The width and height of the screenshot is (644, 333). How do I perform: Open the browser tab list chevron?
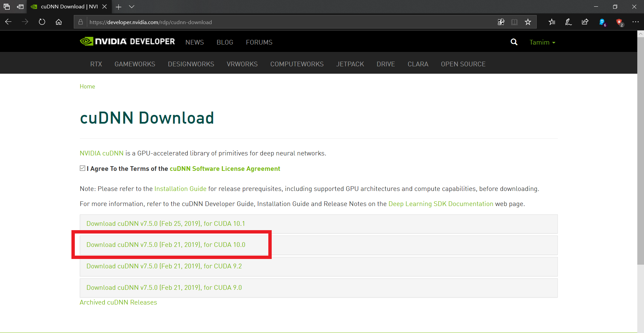click(x=132, y=7)
